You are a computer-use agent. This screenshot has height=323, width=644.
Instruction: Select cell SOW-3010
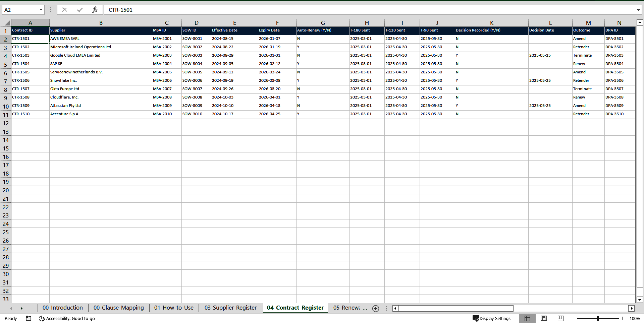tap(196, 114)
